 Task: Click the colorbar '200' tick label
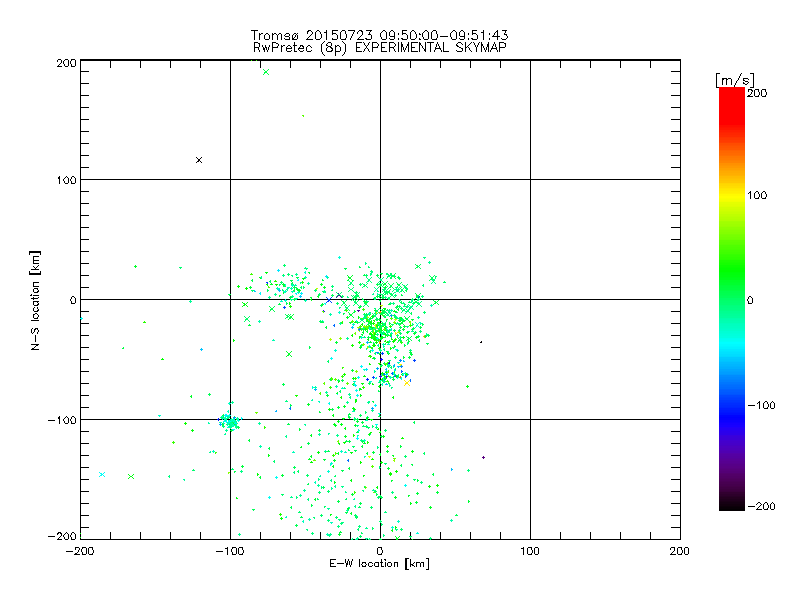pos(757,93)
